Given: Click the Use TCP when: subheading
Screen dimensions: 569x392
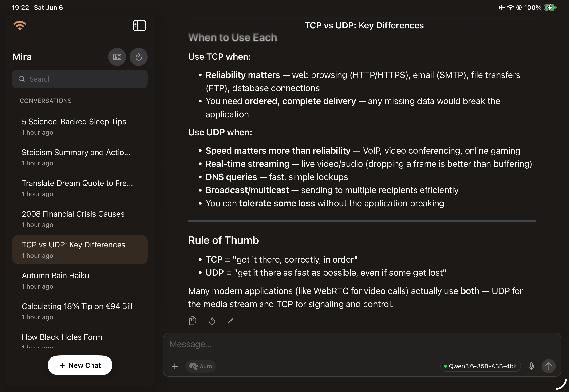Looking at the screenshot, I should point(220,57).
